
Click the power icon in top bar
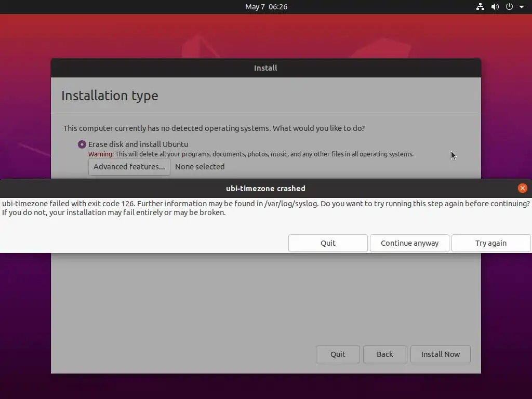(509, 7)
